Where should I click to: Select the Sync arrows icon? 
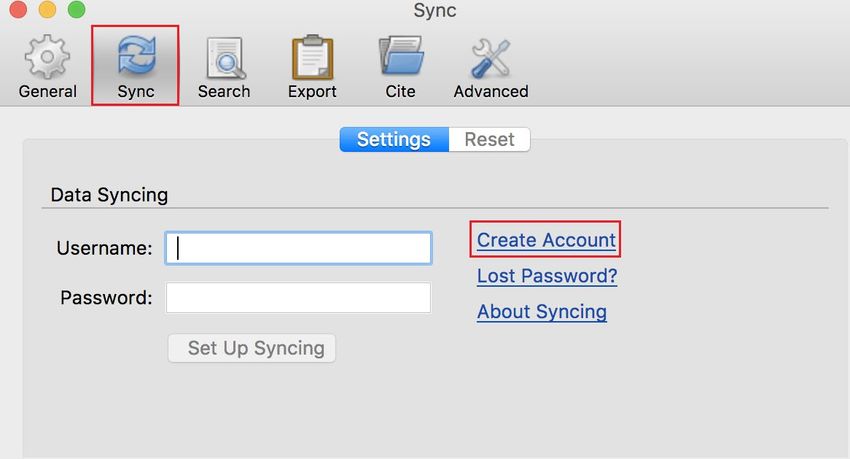tap(136, 55)
